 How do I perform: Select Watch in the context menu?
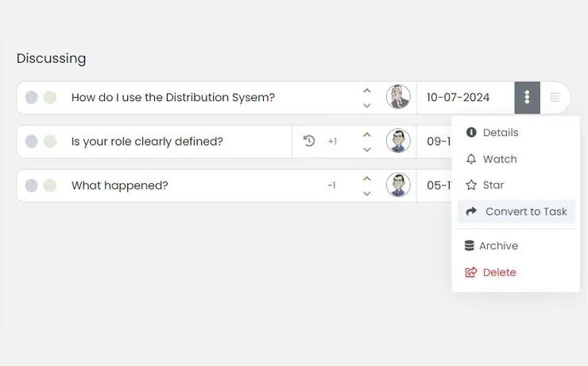pos(500,159)
